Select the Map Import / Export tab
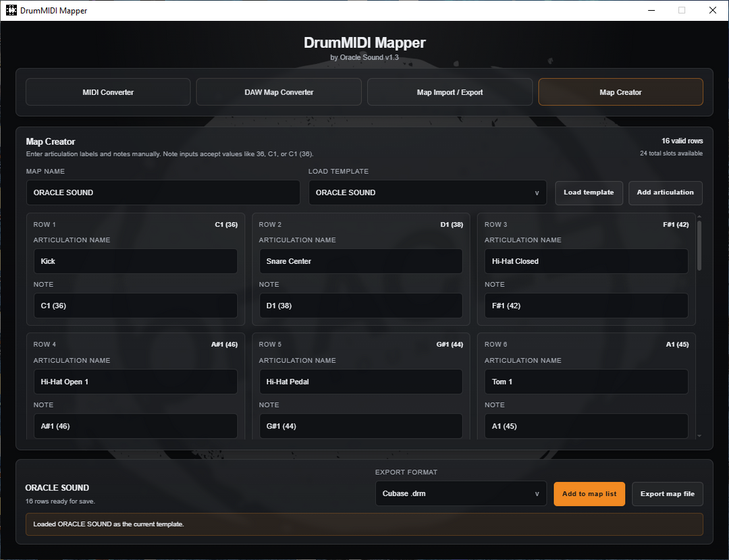 point(450,92)
